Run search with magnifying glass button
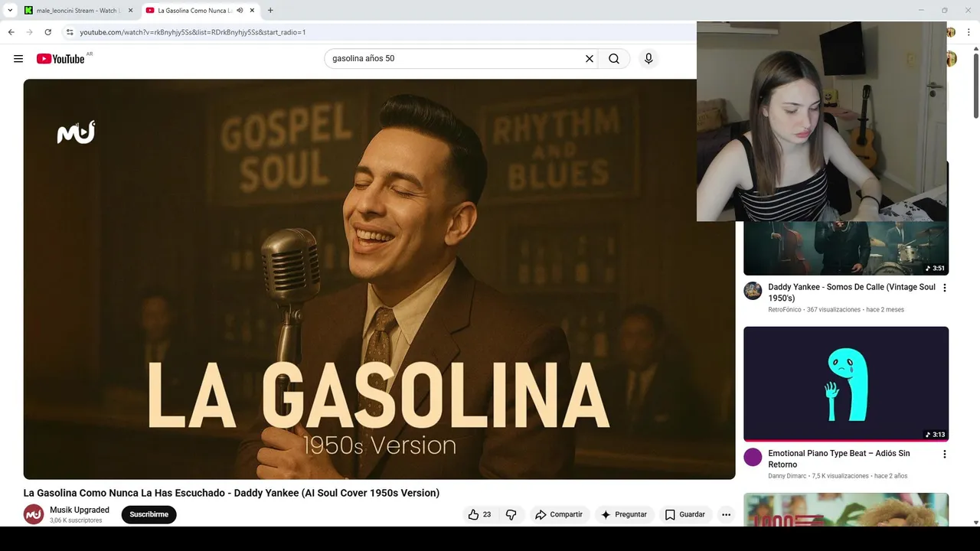 point(614,59)
